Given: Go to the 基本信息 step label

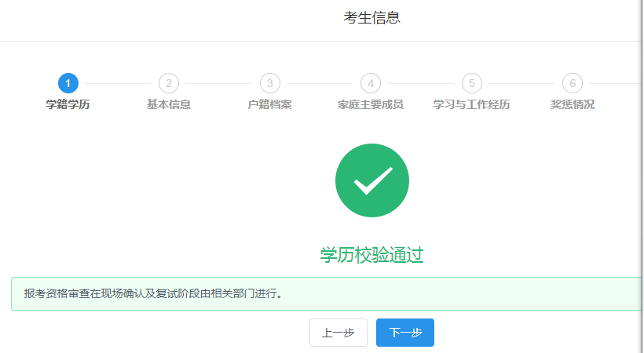Looking at the screenshot, I should point(168,104).
